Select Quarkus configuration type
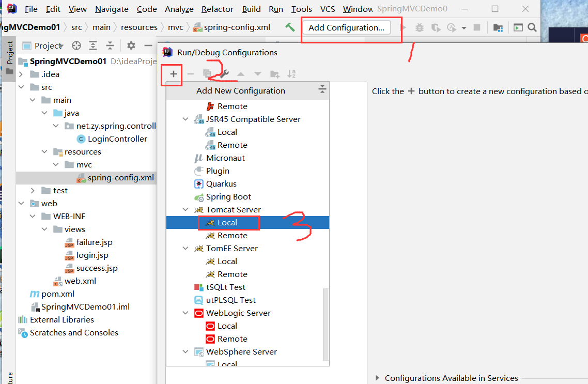The image size is (588, 384). click(247, 184)
